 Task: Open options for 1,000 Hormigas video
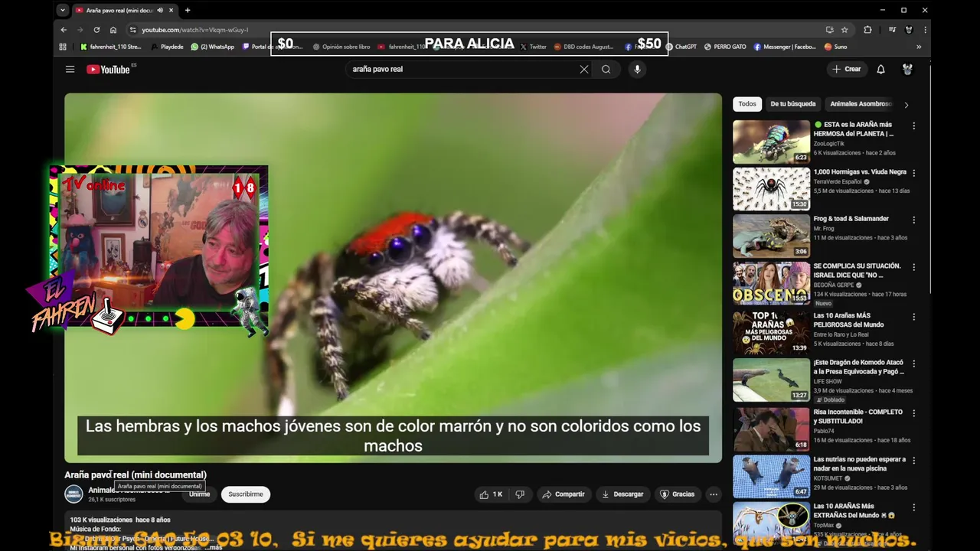point(913,173)
